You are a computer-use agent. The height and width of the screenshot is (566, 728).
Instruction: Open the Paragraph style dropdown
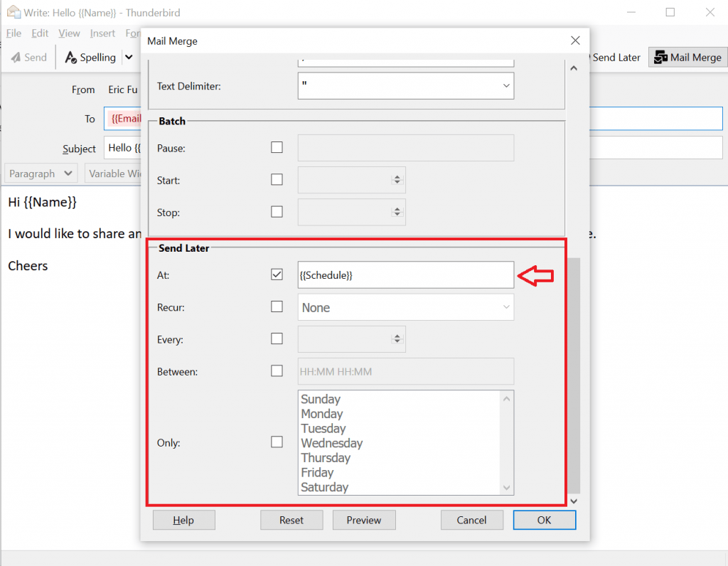(41, 173)
